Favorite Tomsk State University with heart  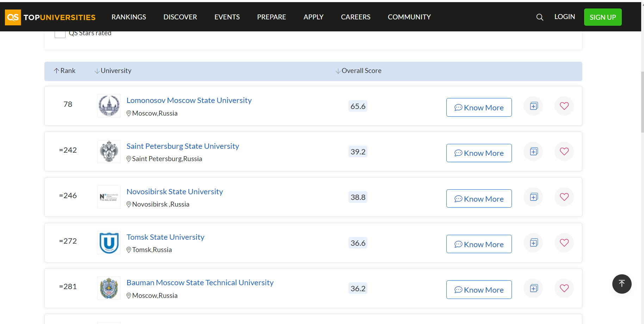pos(564,243)
